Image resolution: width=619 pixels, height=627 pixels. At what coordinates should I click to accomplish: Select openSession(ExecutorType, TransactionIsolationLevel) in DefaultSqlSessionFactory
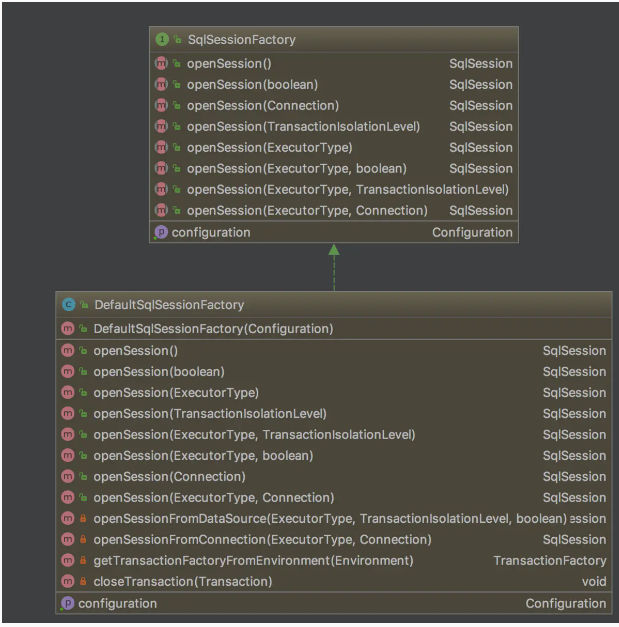(x=254, y=435)
